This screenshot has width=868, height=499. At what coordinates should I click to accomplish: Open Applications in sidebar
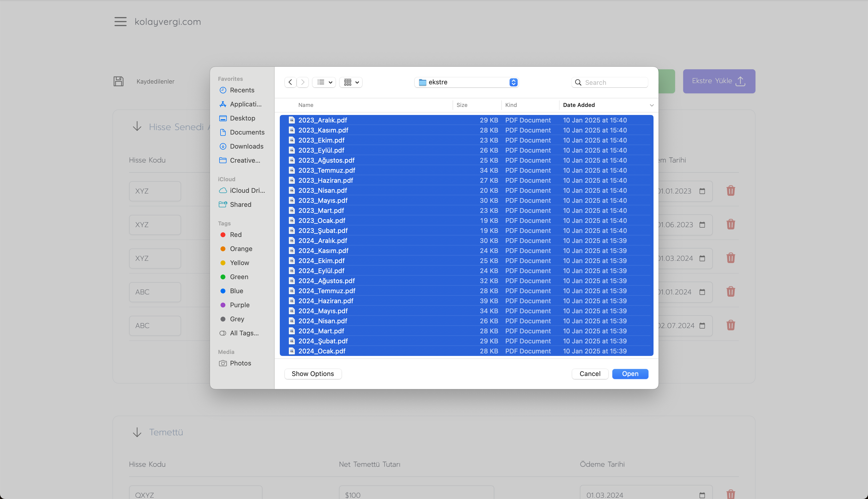point(242,104)
